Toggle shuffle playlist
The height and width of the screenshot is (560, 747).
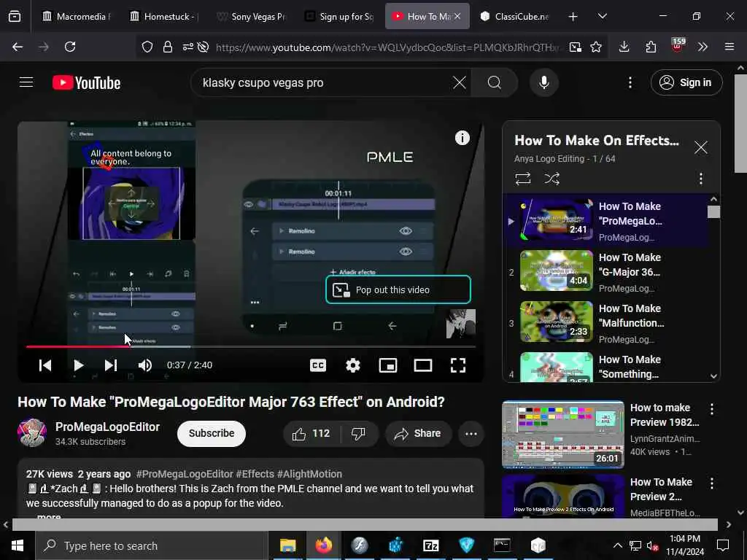point(551,179)
